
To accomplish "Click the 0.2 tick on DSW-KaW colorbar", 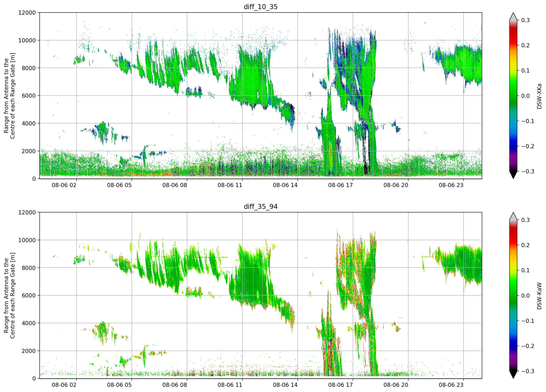I will click(526, 245).
